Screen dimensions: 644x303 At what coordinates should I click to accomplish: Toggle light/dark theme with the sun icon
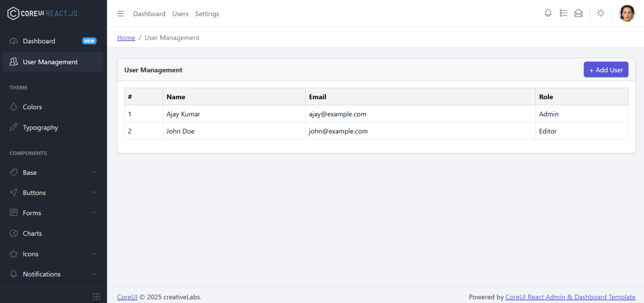(x=600, y=13)
